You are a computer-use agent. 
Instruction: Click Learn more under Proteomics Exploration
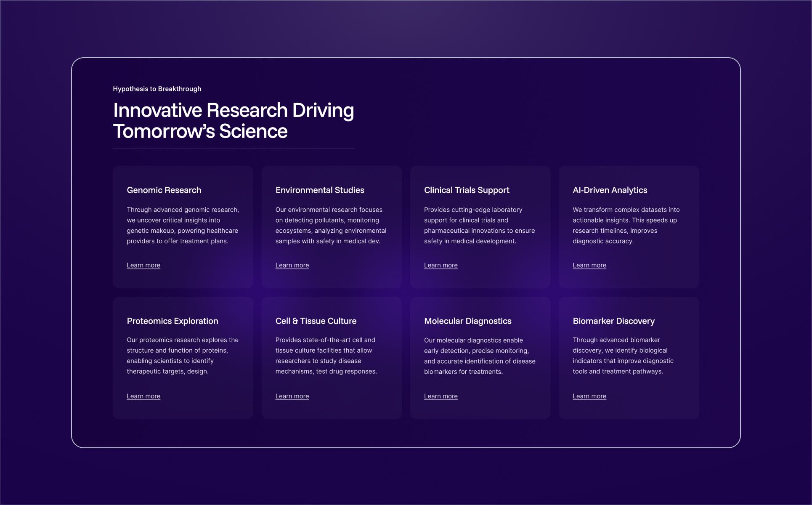[143, 396]
